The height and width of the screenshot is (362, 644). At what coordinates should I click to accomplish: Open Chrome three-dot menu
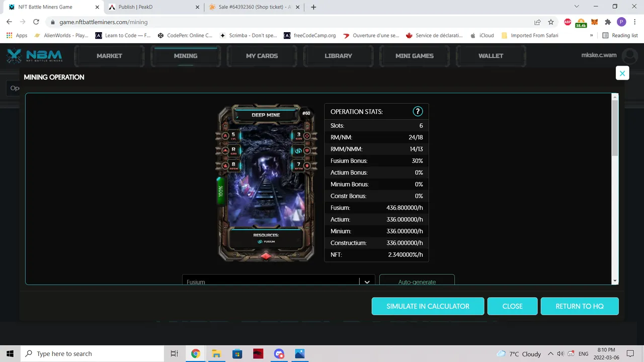tap(635, 22)
